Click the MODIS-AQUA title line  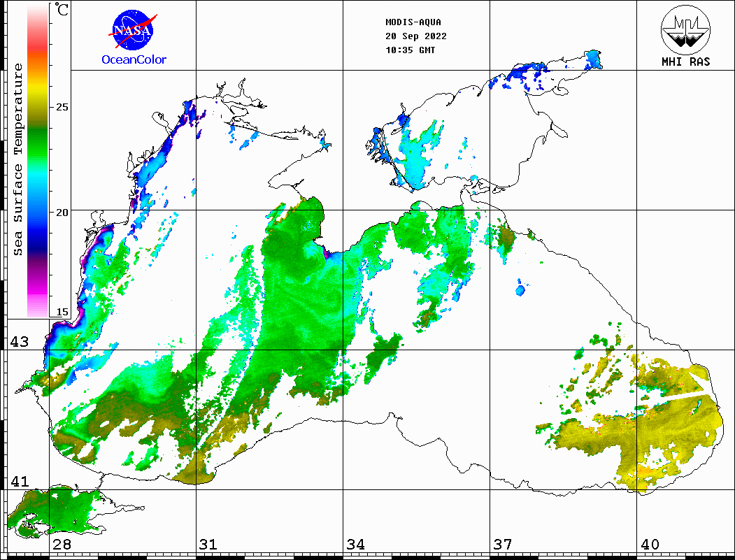click(413, 22)
